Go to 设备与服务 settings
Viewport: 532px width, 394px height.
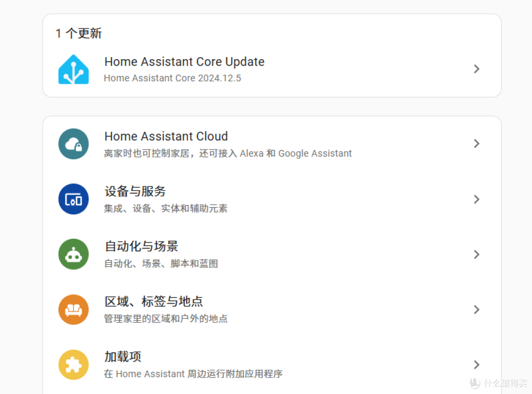click(x=272, y=199)
